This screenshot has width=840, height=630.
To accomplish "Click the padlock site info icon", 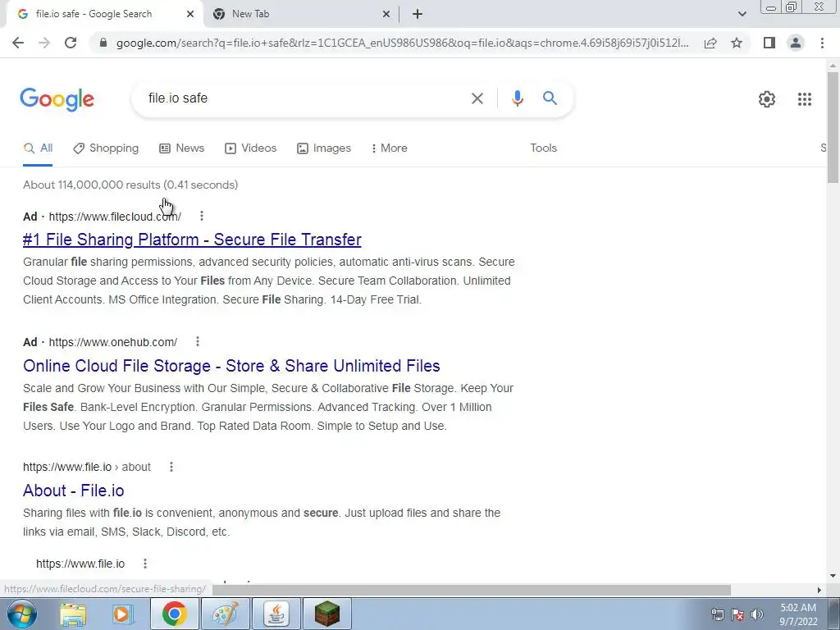I will 103,43.
